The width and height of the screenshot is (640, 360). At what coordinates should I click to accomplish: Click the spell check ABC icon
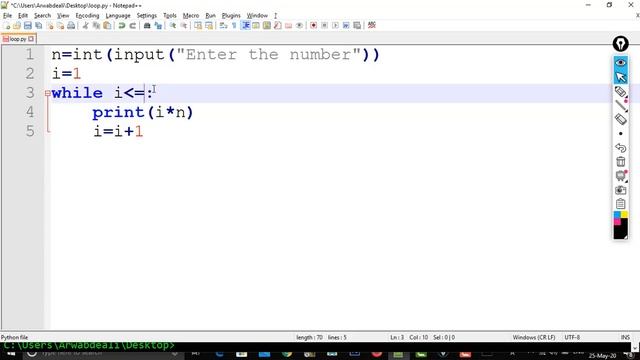click(371, 25)
